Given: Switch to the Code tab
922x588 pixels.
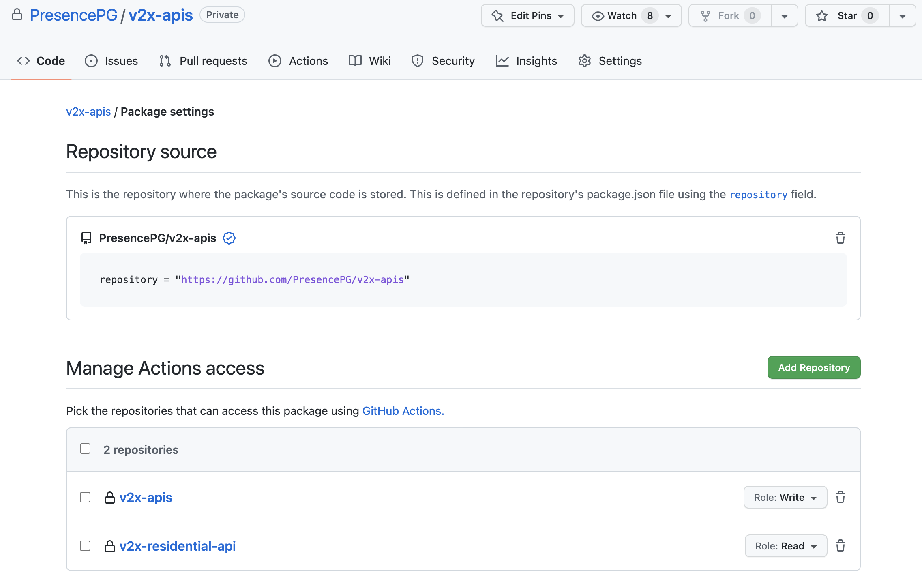Looking at the screenshot, I should (41, 61).
